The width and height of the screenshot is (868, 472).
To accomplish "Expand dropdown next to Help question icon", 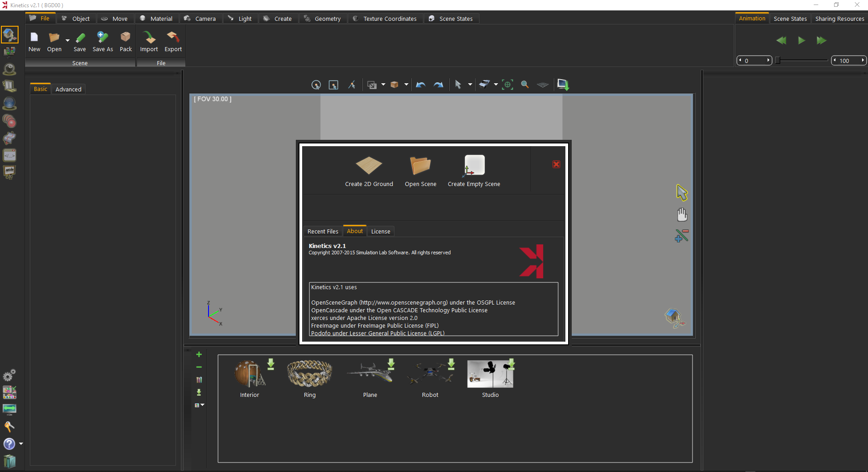I will (x=21, y=444).
